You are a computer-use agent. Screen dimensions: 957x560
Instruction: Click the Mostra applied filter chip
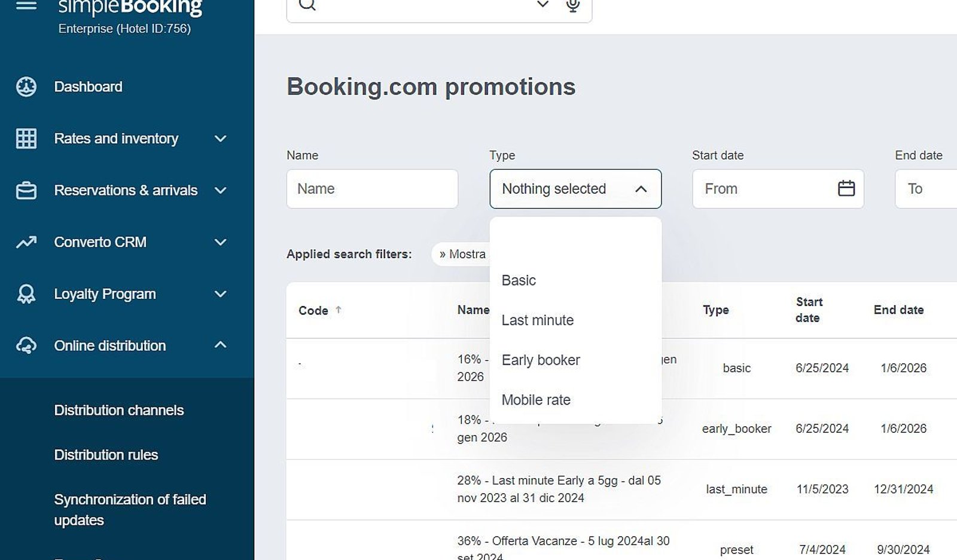[462, 254]
